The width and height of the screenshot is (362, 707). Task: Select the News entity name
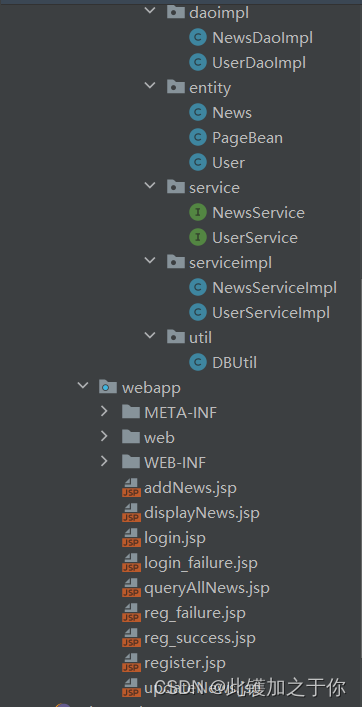click(x=232, y=113)
